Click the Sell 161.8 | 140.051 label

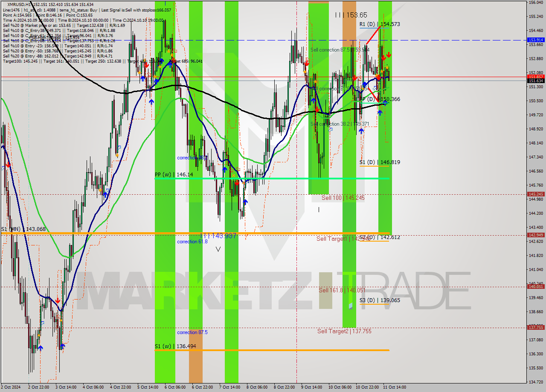342,290
